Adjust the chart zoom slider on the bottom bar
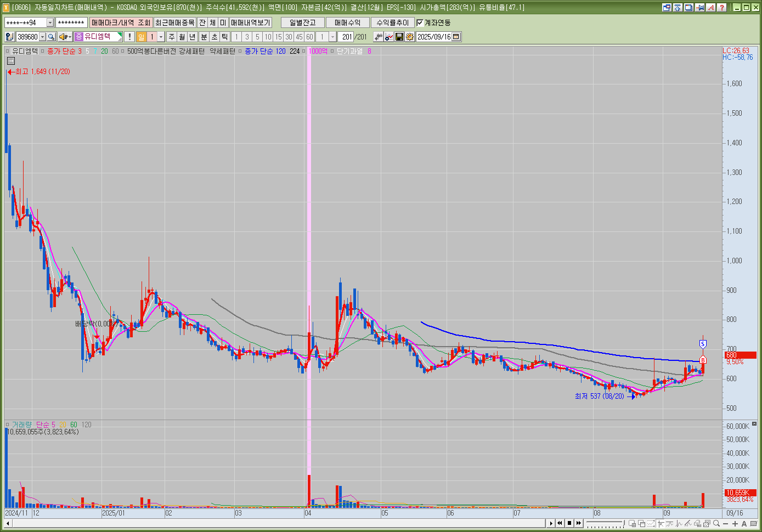This screenshot has height=532, width=762. click(x=606, y=523)
